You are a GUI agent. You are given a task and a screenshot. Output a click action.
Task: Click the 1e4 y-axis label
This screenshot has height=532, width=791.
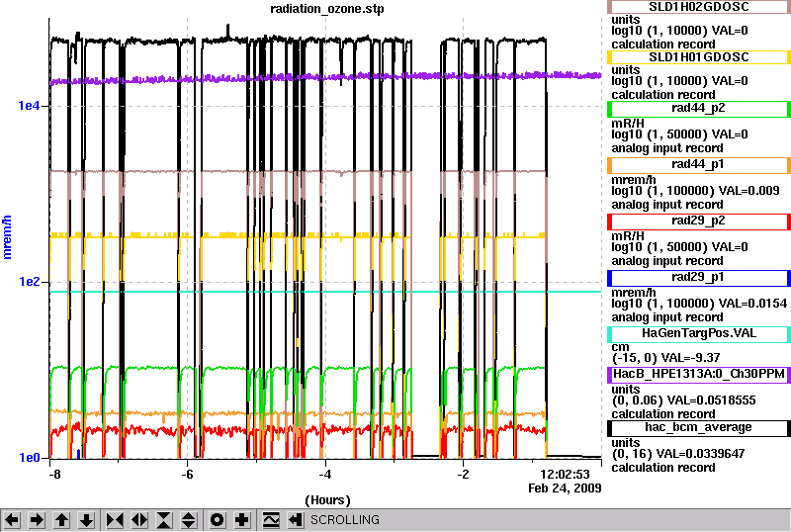(29, 106)
